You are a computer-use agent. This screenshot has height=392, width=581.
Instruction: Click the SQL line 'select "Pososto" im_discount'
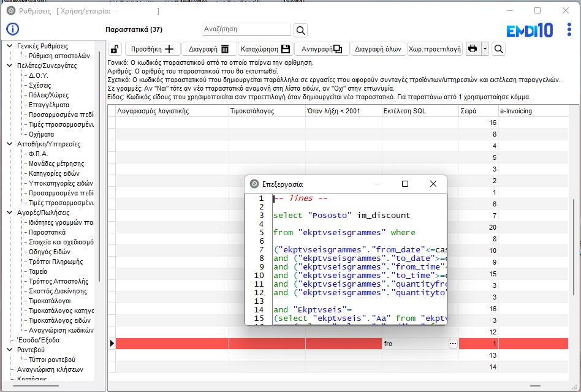point(341,216)
